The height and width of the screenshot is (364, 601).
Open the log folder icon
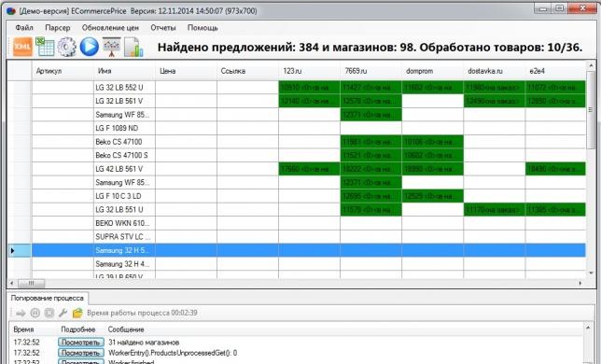77,313
